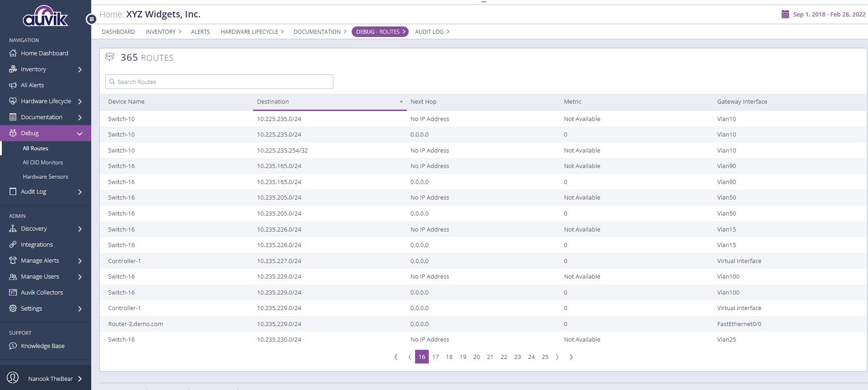Expand Manage Users sidebar submenu
868x390 pixels.
click(x=80, y=277)
